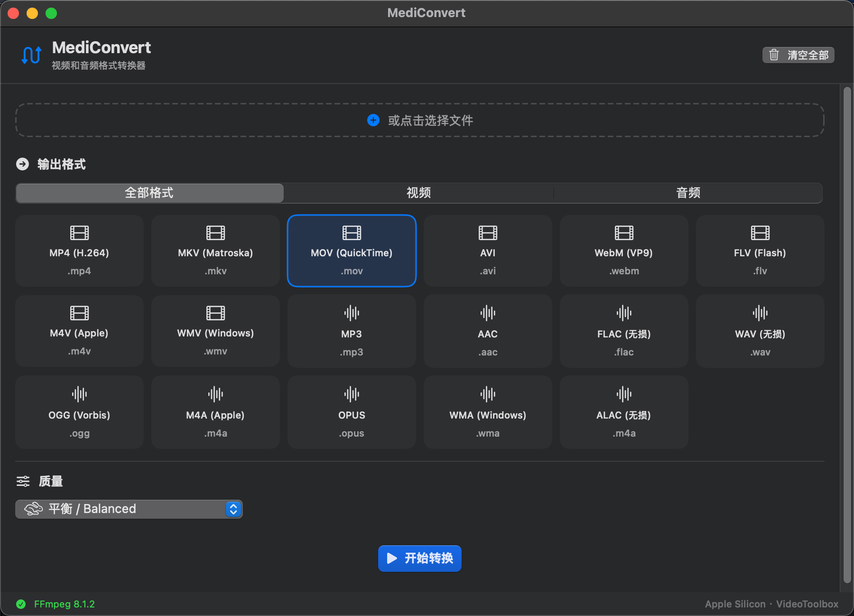
Task: Click the waveform icon on WMA (Windows)
Action: coord(488,394)
